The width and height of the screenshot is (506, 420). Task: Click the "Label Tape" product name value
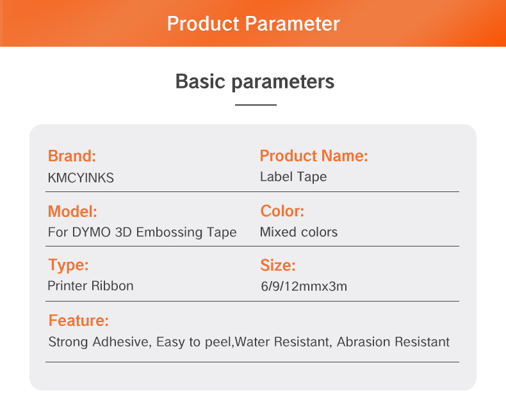click(293, 177)
